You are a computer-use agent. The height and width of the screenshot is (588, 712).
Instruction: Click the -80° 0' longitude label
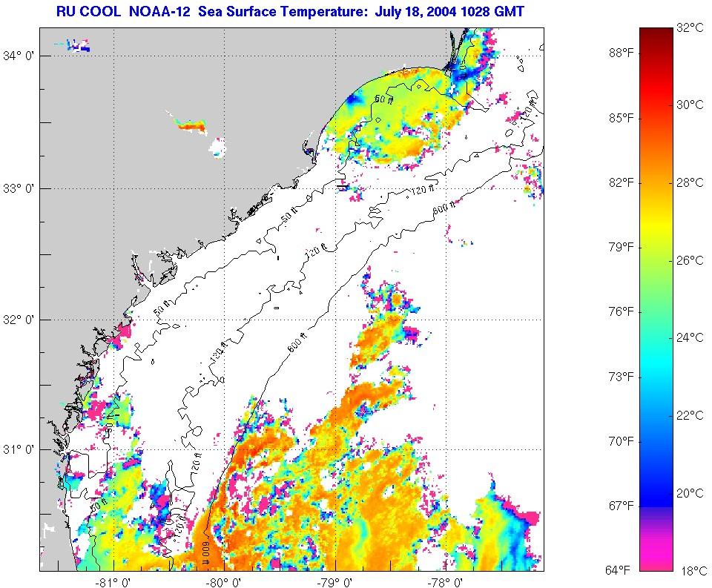(224, 582)
